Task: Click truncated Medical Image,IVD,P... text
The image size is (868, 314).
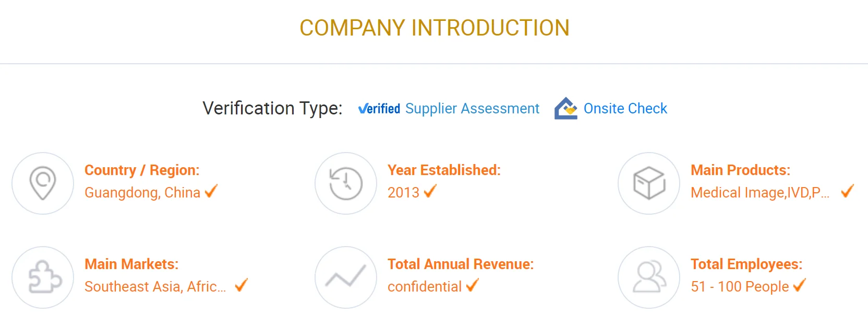Action: pos(759,193)
